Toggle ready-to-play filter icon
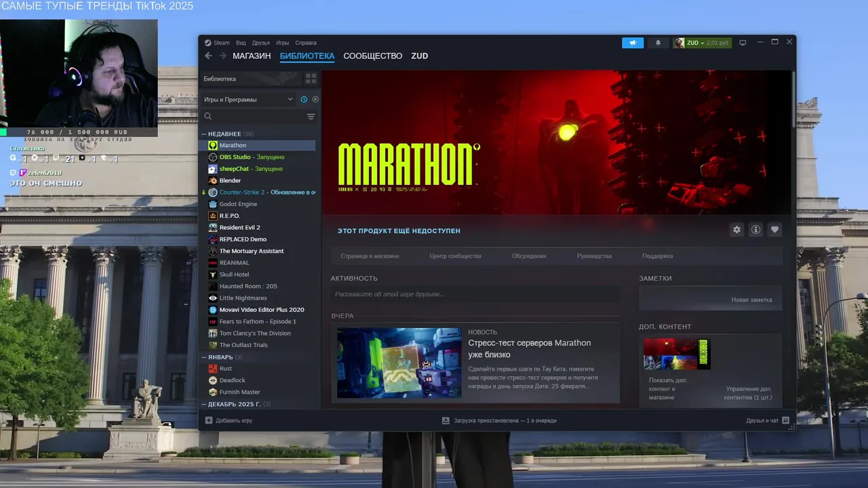Image resolution: width=868 pixels, height=488 pixels. click(x=315, y=100)
